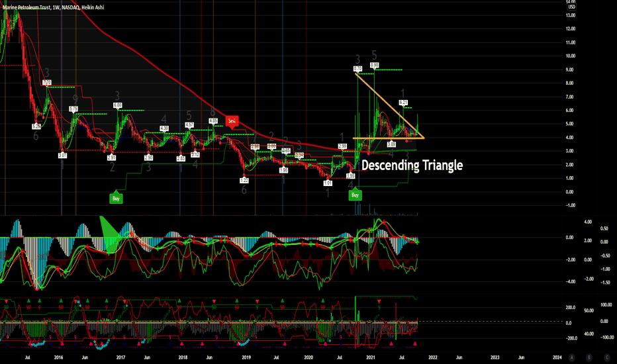
Task: Click the red Sell signal label
Action: click(x=232, y=121)
